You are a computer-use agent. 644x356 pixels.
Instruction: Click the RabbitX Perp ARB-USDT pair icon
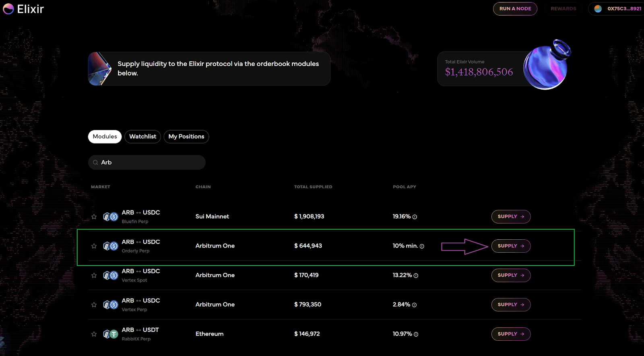click(x=110, y=334)
